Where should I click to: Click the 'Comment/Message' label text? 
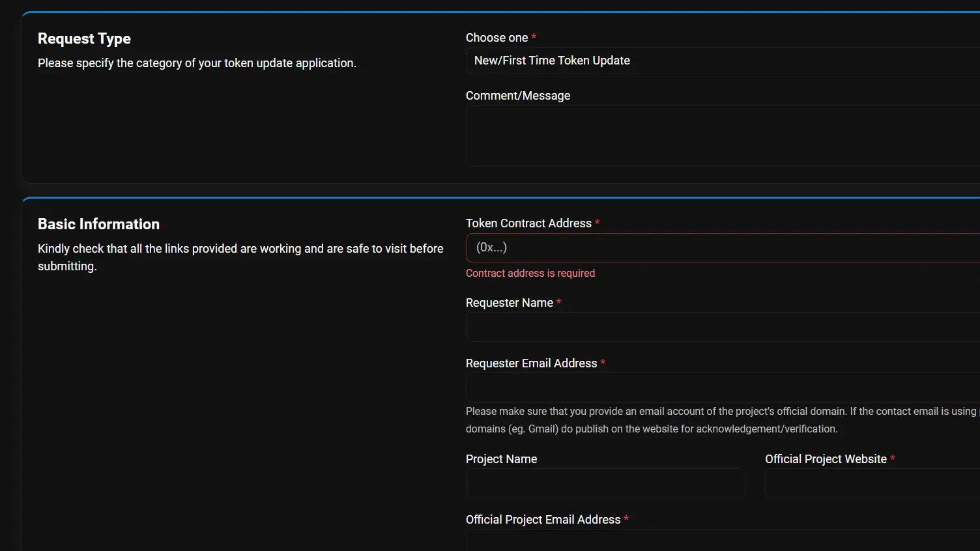(517, 96)
